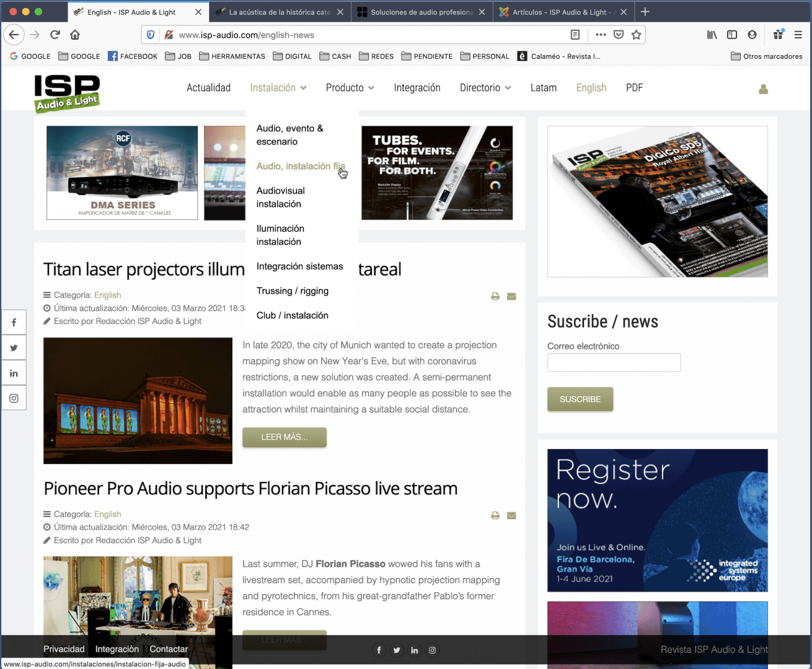Open the Instagram side button
Viewport: 812px width, 669px height.
[x=14, y=398]
